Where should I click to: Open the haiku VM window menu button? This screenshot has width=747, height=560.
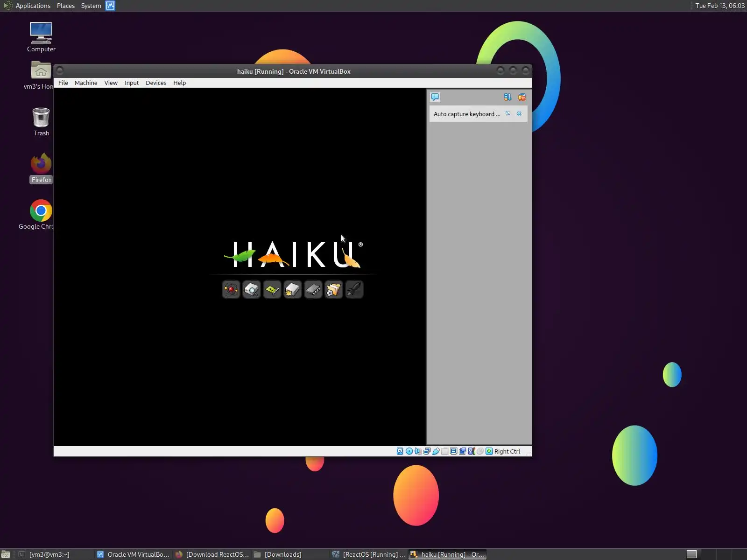click(60, 71)
